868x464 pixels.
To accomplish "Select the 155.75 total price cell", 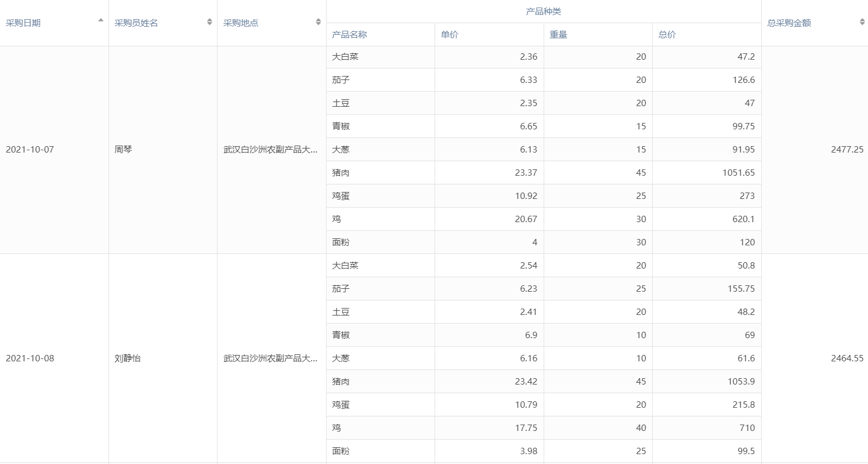I will [x=737, y=289].
